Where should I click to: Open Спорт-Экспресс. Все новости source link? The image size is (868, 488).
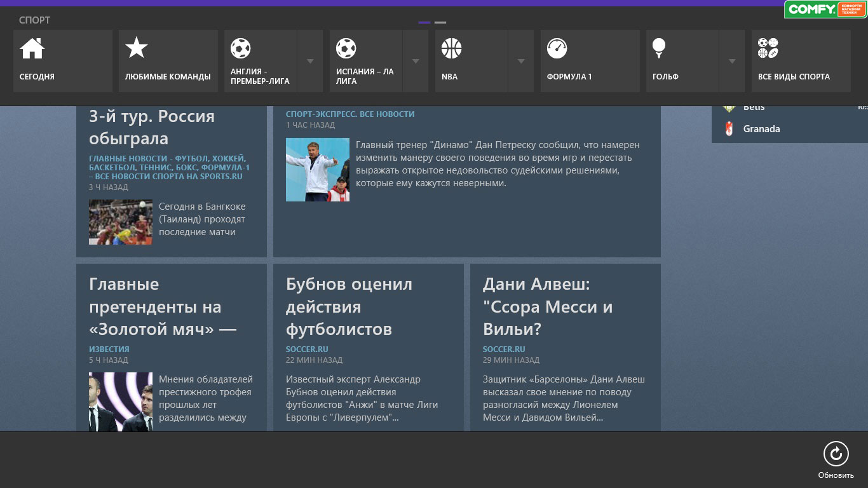350,114
